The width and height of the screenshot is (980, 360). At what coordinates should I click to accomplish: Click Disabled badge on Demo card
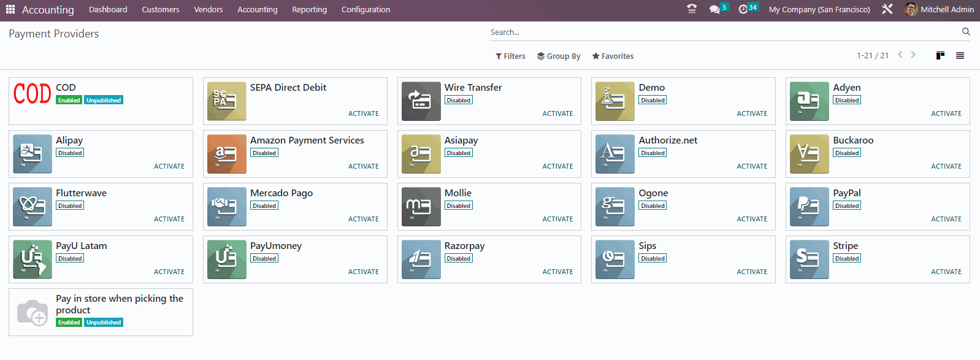653,100
